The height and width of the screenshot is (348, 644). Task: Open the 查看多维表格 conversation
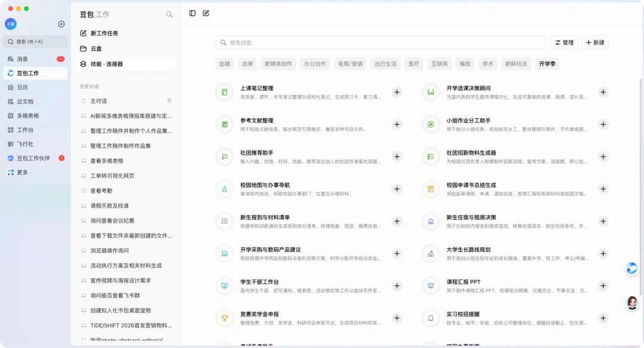[126, 161]
